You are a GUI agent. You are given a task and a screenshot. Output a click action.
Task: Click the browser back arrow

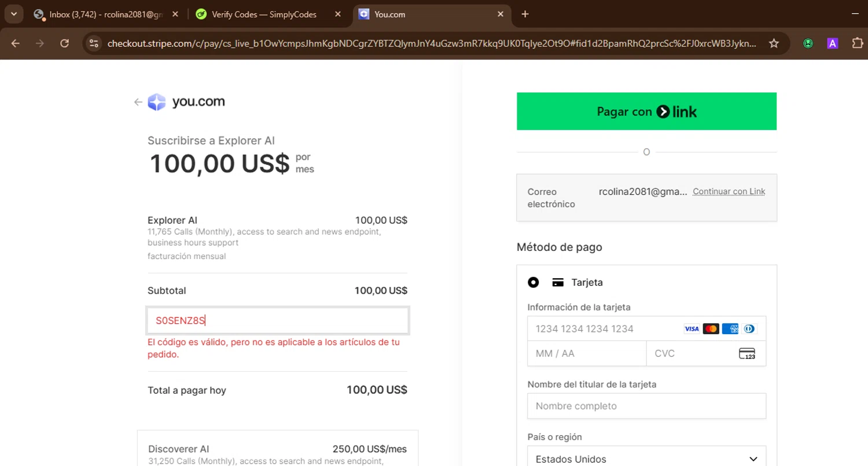coord(16,43)
